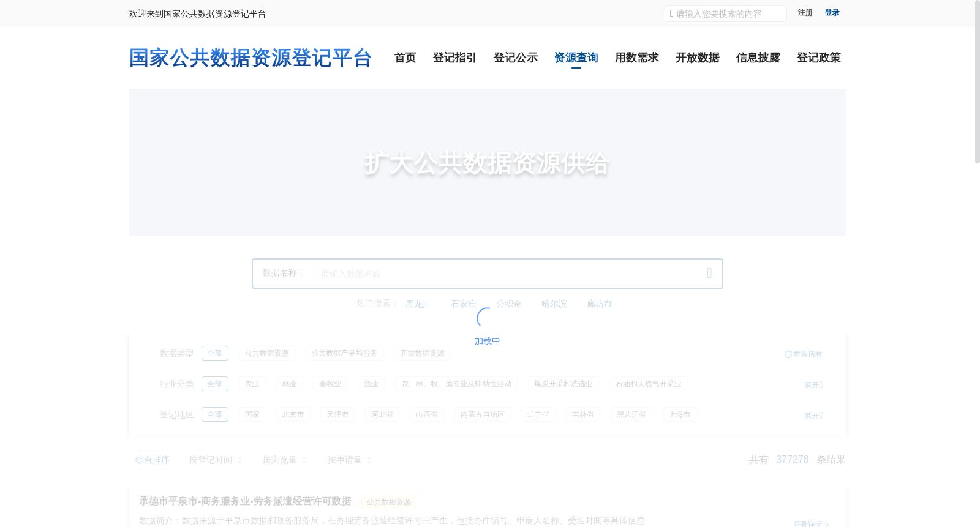Click hot search term 石家庄
This screenshot has height=527, width=980.
point(464,304)
